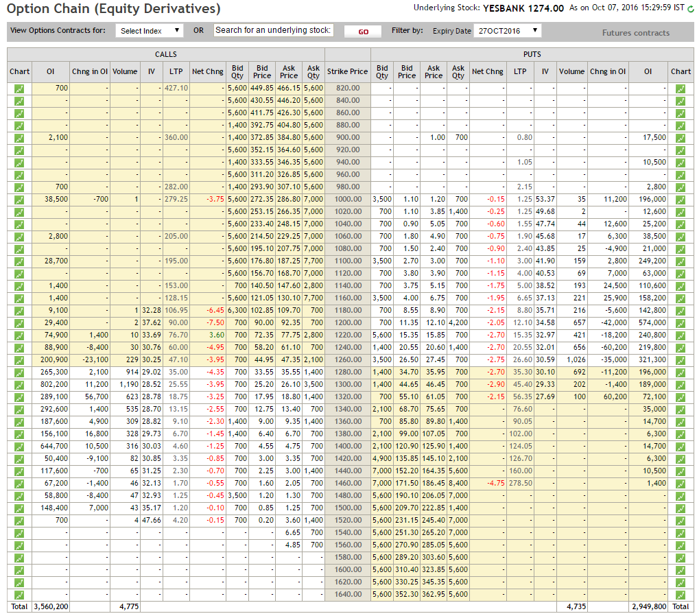Open puts chart icon for strike 940.00
697x616 pixels.
click(x=680, y=163)
